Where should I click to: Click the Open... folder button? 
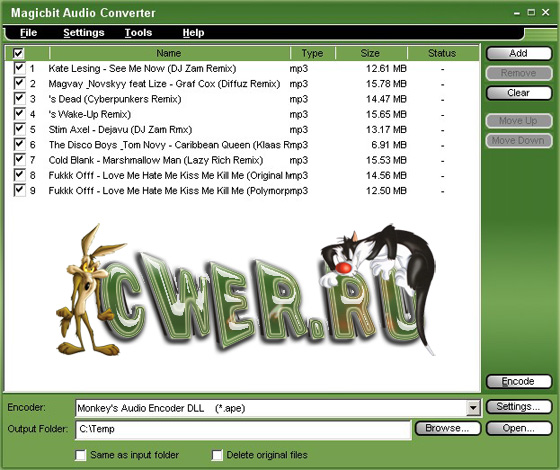pos(519,428)
